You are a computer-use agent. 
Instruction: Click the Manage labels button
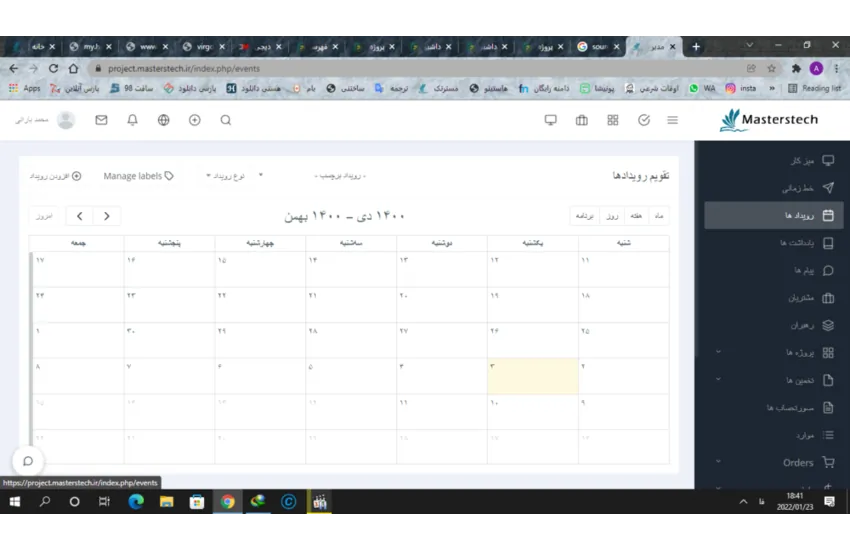coord(138,176)
